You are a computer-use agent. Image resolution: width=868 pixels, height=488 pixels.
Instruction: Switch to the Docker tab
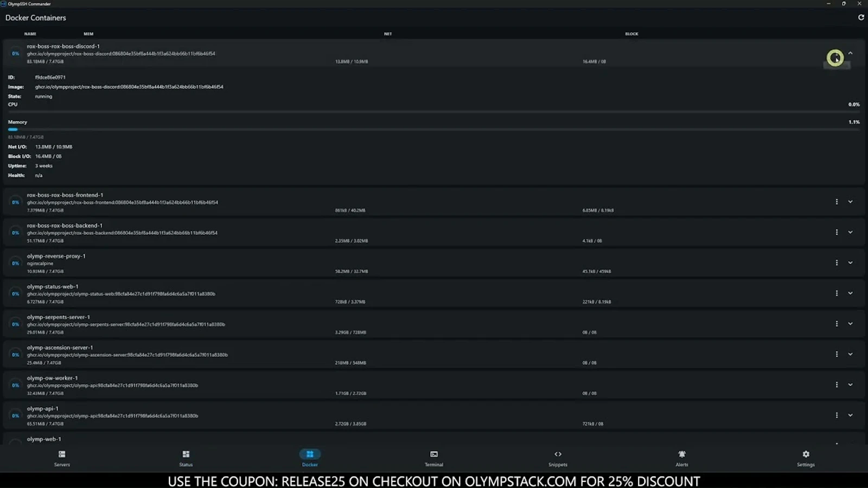coord(310,458)
